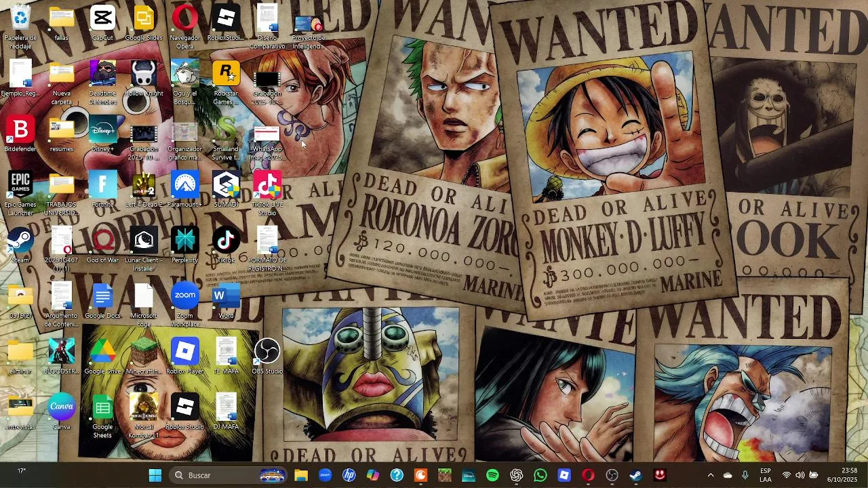Open the 17° weather widget
868x488 pixels.
point(22,471)
